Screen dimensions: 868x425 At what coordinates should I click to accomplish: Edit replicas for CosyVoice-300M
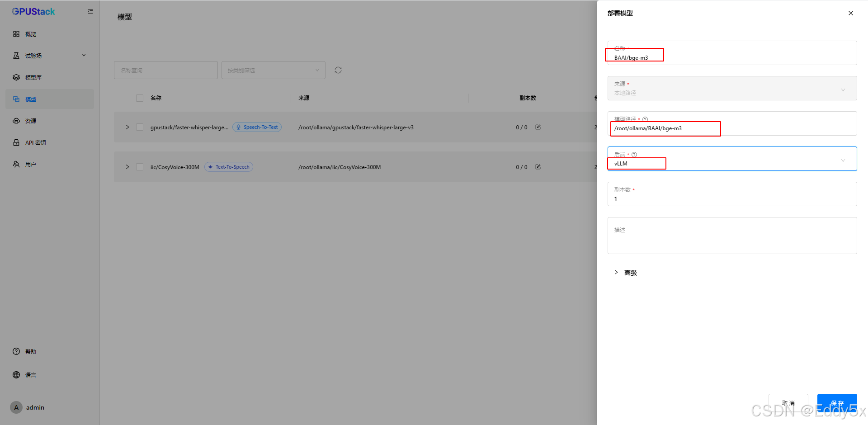[x=538, y=167]
